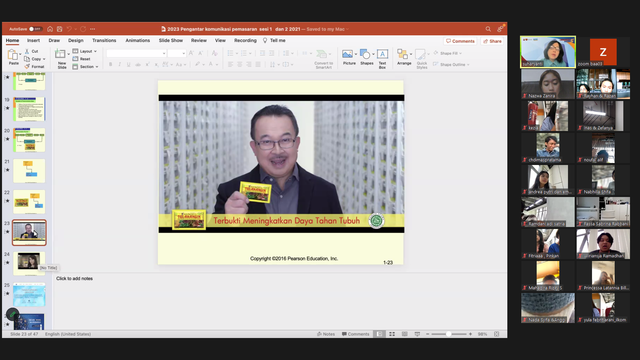
Task: Open the Shape Outline dropdown
Action: [x=451, y=64]
